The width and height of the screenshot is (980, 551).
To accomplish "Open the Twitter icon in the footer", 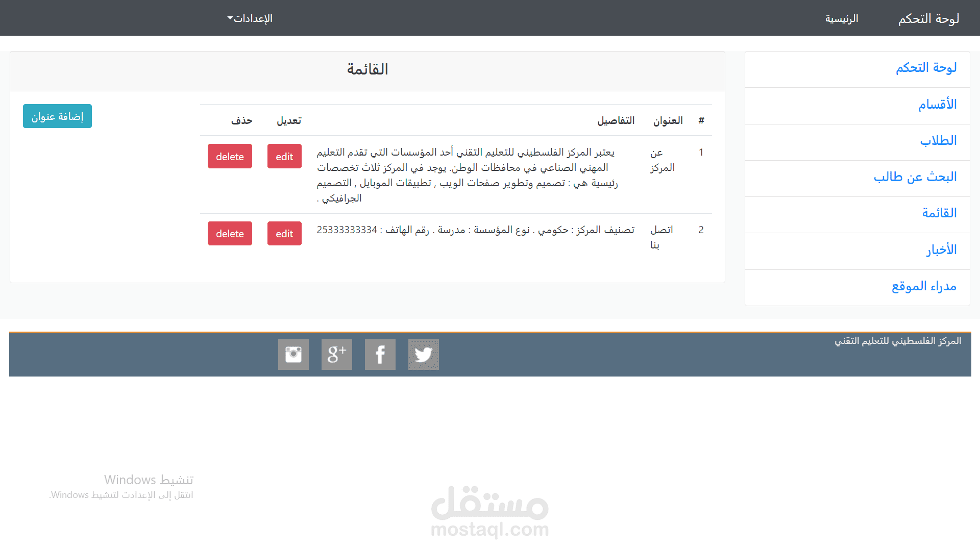I will pyautogui.click(x=423, y=355).
